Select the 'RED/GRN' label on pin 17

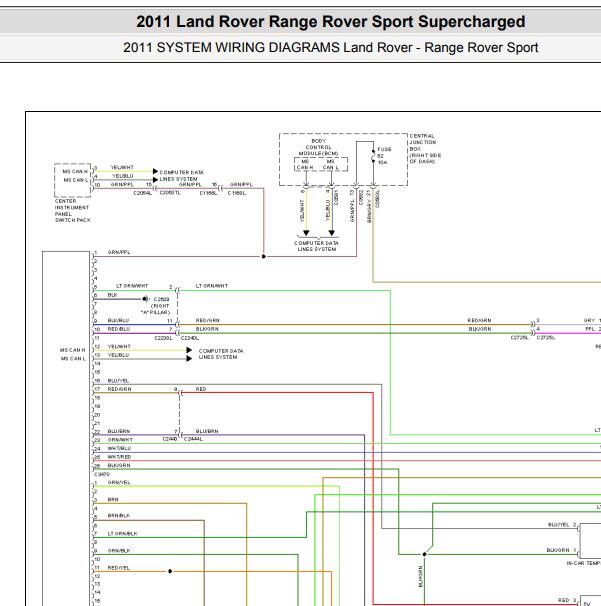tap(119, 389)
